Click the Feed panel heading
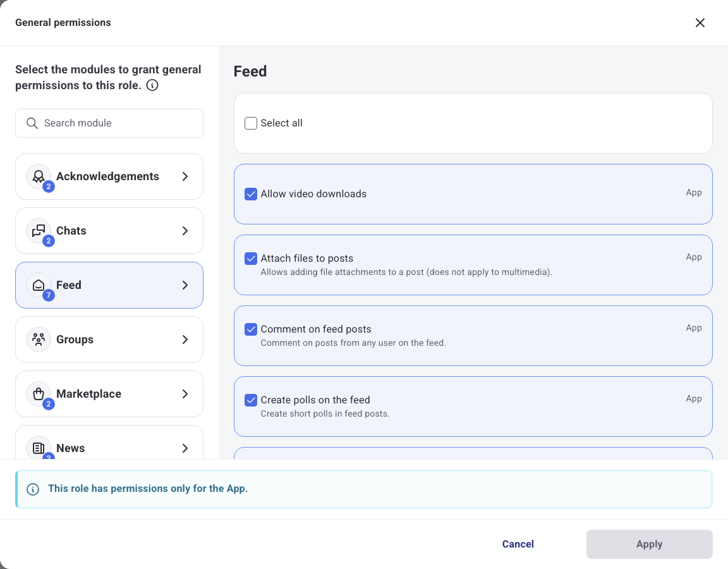The width and height of the screenshot is (728, 569). point(250,71)
